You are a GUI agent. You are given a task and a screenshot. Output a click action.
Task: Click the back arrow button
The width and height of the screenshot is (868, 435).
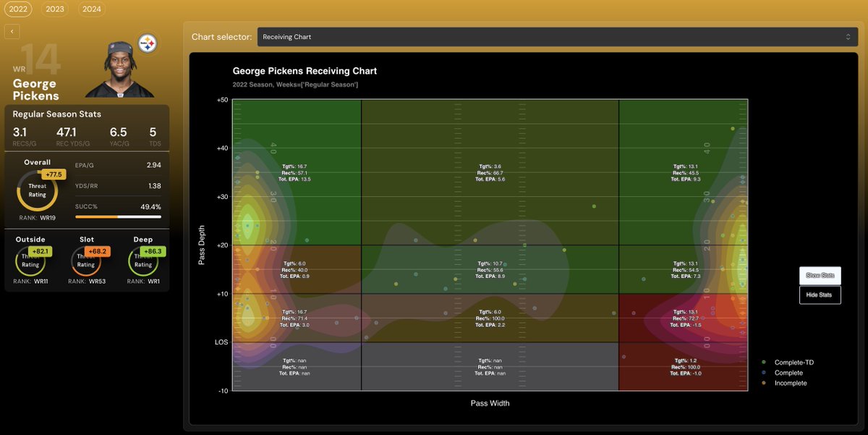[12, 31]
